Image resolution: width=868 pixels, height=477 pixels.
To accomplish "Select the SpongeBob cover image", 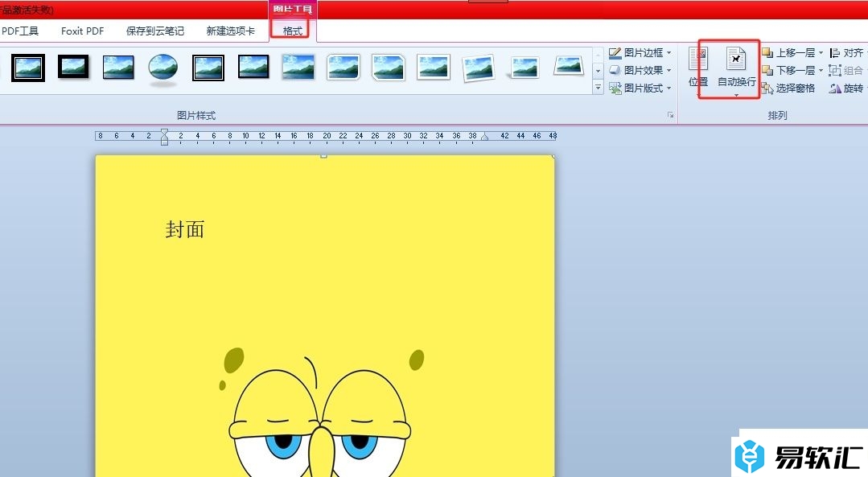I will point(324,316).
